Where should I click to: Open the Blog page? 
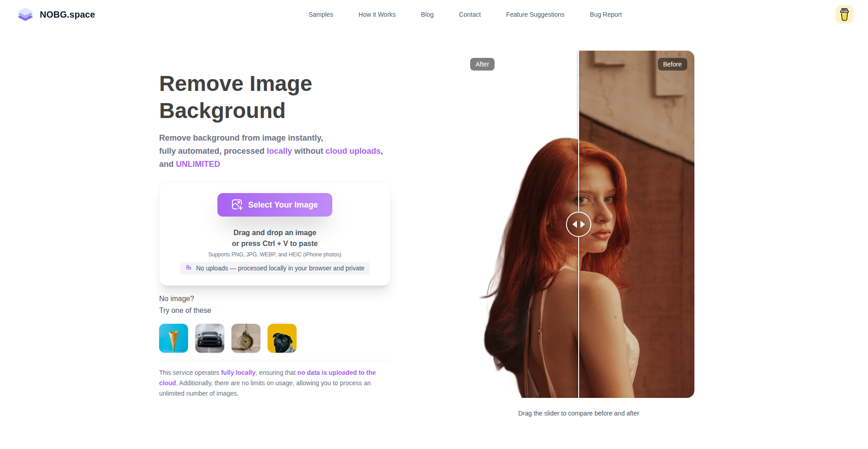pos(427,14)
